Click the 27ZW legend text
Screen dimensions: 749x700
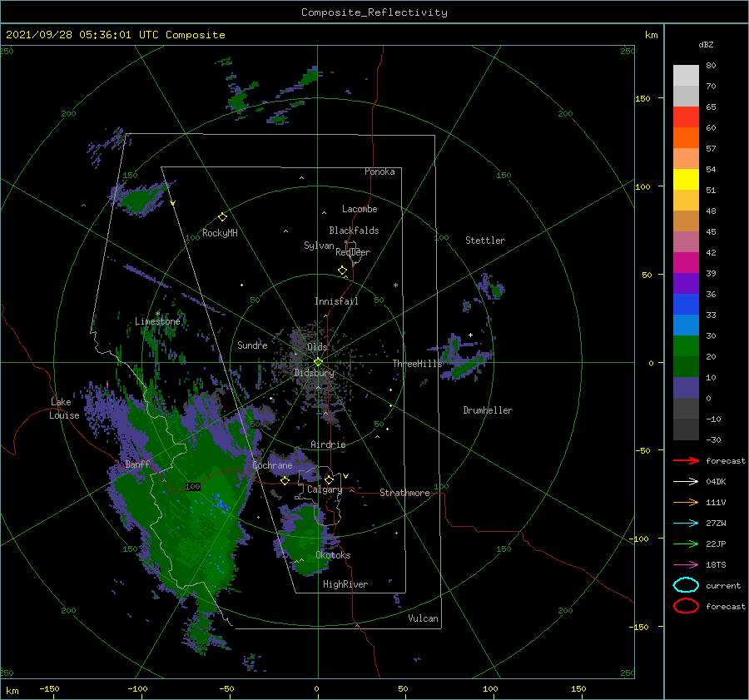pyautogui.click(x=716, y=524)
